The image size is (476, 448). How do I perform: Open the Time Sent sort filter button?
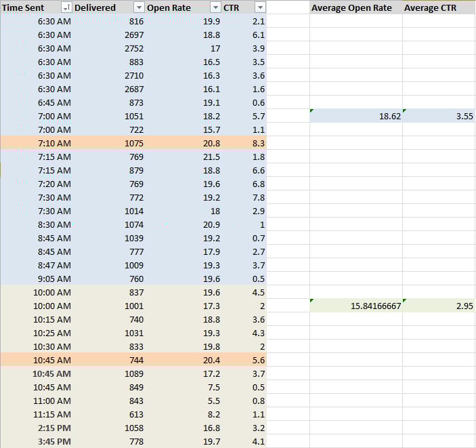click(x=66, y=7)
